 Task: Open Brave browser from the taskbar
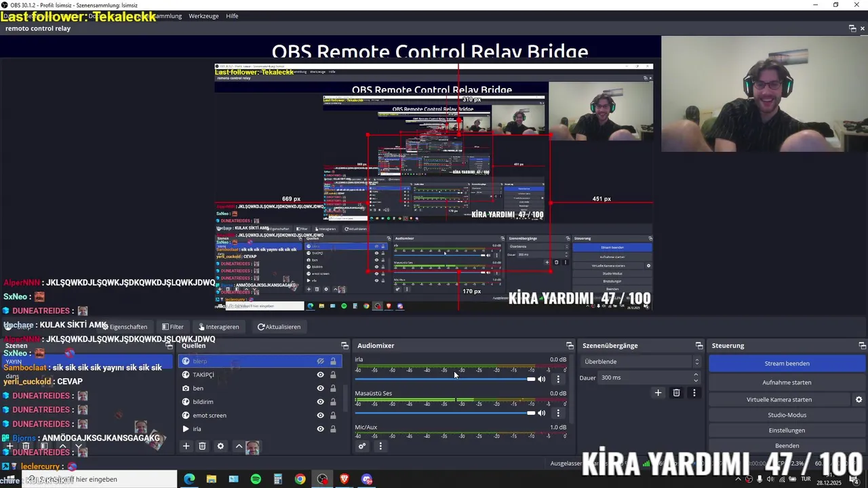344,479
